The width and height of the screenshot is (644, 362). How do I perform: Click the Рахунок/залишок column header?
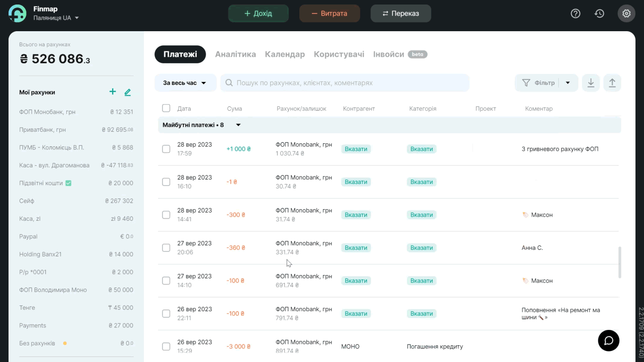pos(301,109)
